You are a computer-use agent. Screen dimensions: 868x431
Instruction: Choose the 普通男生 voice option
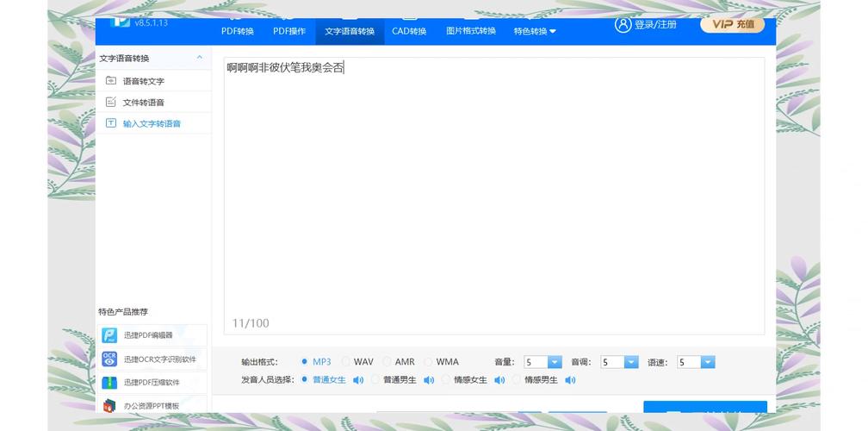[394, 380]
